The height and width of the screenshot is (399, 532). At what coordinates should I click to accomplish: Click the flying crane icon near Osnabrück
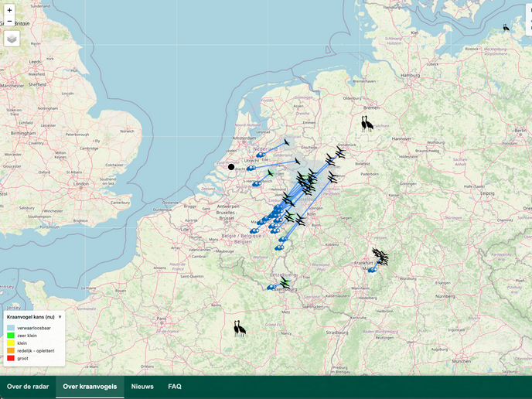[340, 152]
